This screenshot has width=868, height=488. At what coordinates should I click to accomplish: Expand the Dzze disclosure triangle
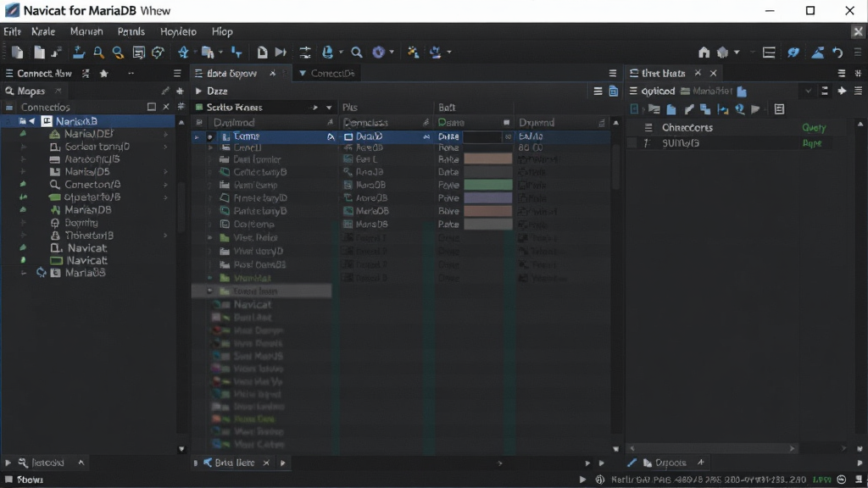[198, 91]
